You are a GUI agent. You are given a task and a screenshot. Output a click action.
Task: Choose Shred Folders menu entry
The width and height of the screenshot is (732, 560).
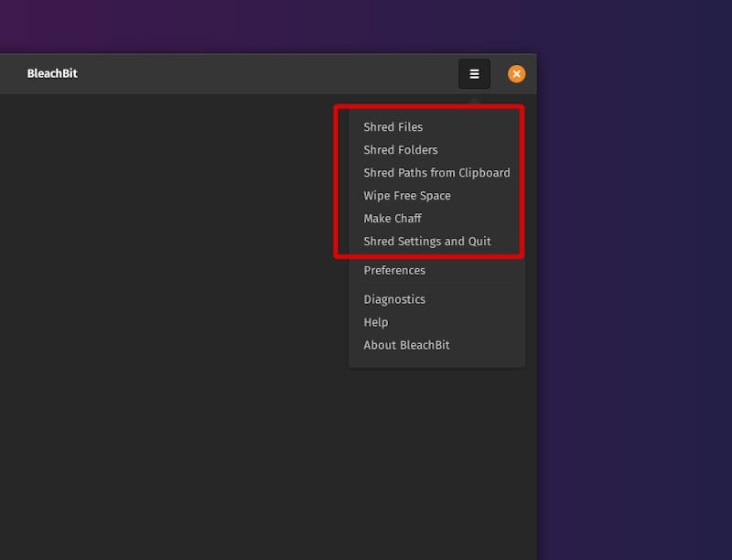pyautogui.click(x=436, y=150)
